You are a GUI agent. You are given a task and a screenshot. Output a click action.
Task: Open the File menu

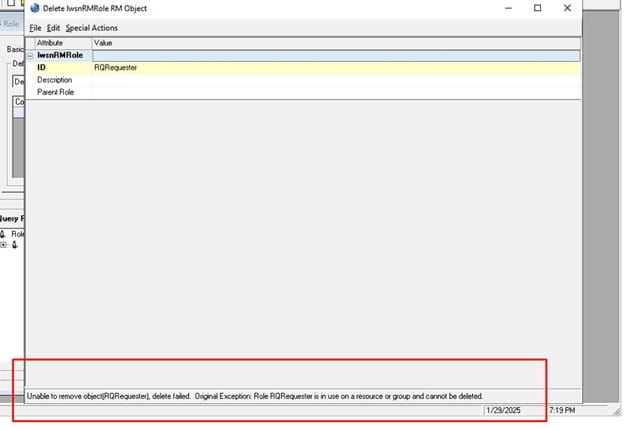(x=35, y=28)
